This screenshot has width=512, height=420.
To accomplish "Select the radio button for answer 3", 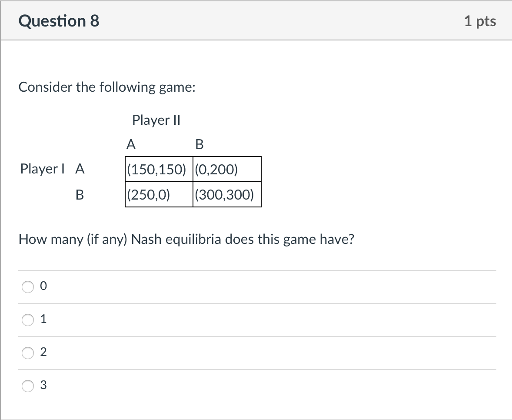I will pos(27,385).
